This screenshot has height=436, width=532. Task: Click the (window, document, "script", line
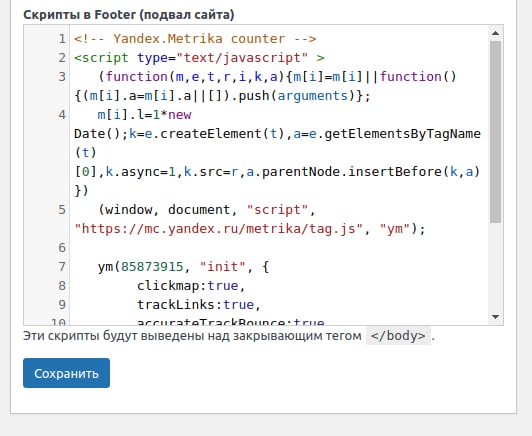pyautogui.click(x=207, y=210)
